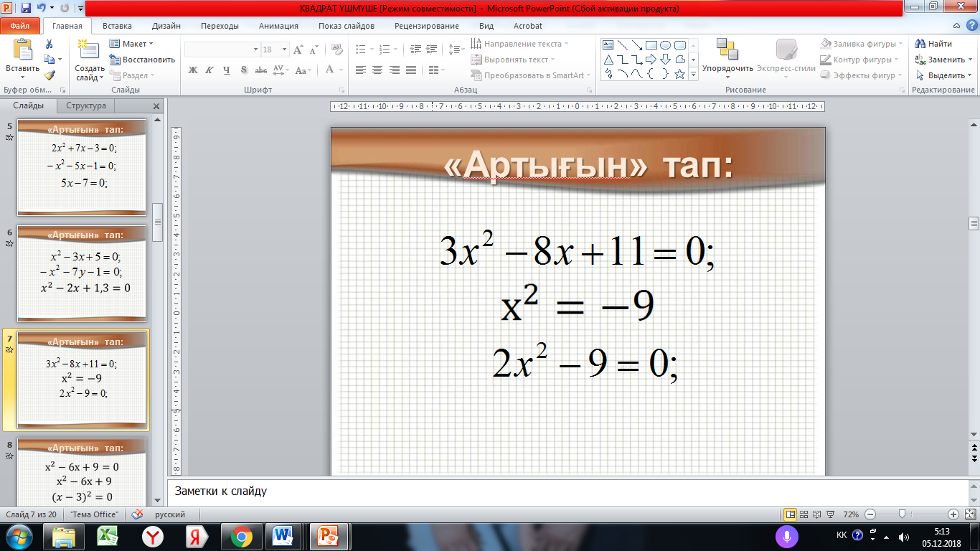The image size is (980, 551).
Task: Align text to the right
Action: pos(394,70)
